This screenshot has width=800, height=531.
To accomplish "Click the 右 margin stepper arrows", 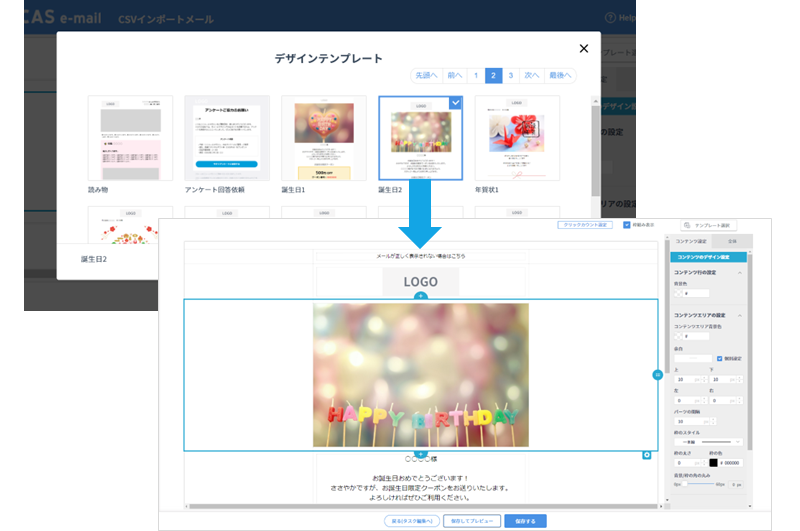I will 740,400.
